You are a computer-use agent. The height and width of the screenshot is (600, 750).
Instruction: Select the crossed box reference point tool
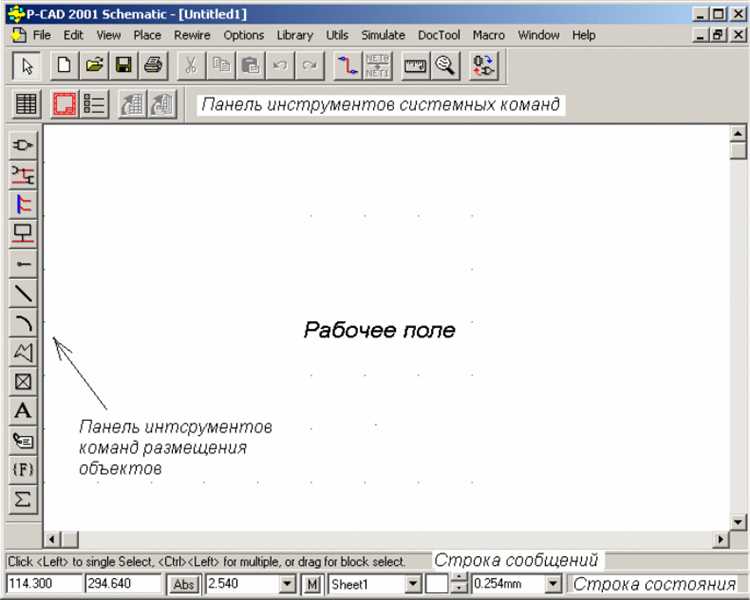point(23,382)
